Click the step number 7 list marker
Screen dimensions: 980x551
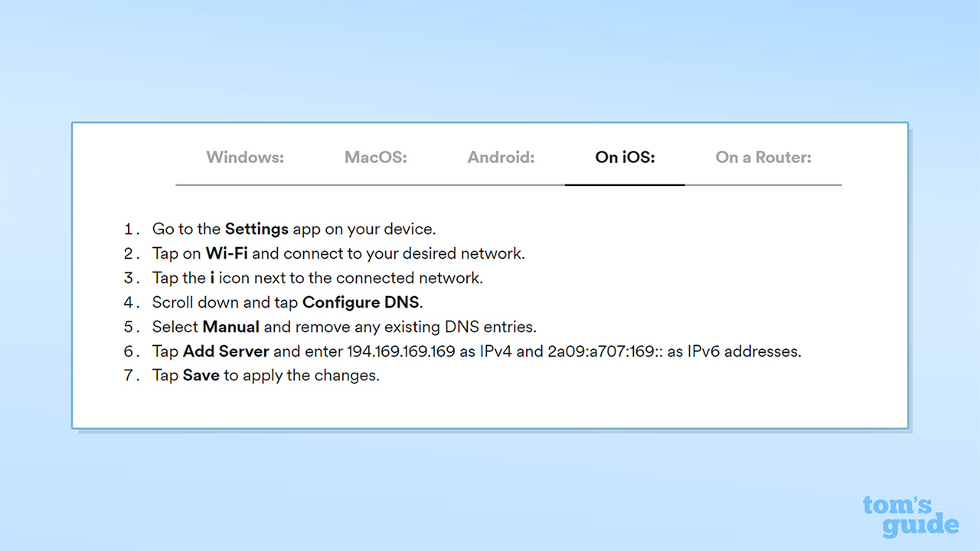coord(132,376)
